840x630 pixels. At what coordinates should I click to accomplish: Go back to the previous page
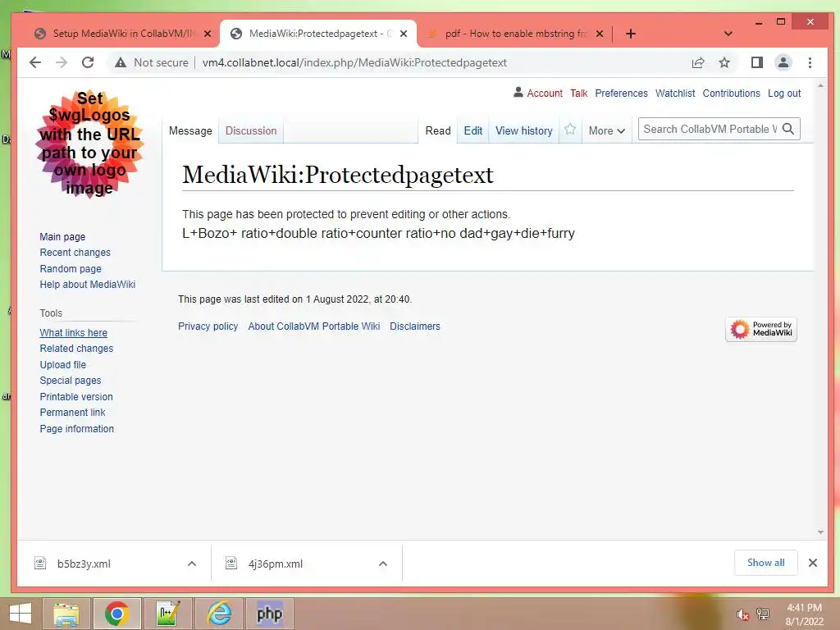(35, 62)
